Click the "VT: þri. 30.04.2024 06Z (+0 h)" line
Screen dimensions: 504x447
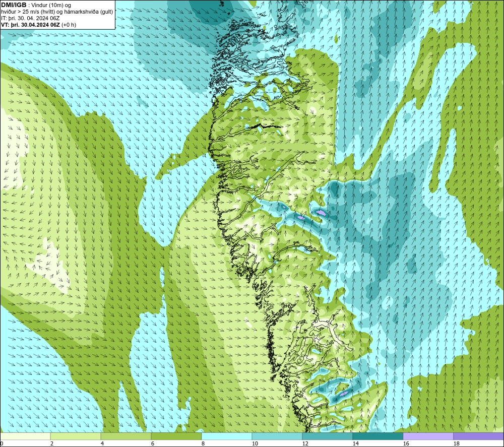[x=39, y=25]
